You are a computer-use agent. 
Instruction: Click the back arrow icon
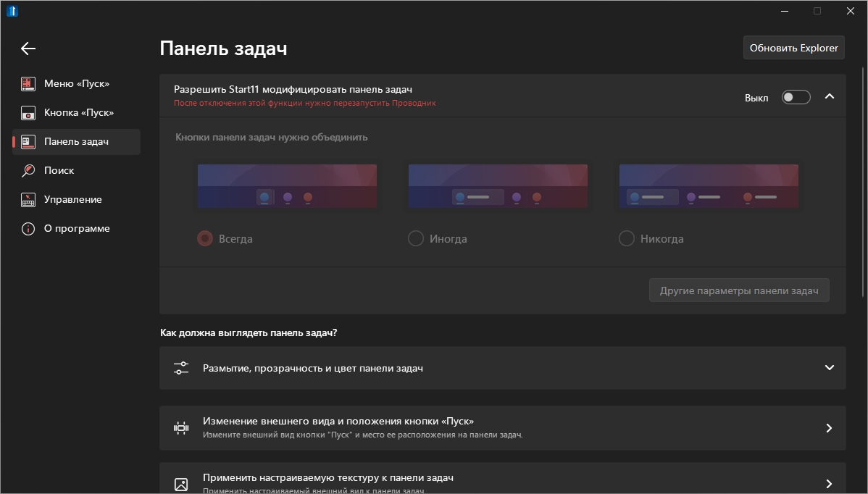coord(28,49)
